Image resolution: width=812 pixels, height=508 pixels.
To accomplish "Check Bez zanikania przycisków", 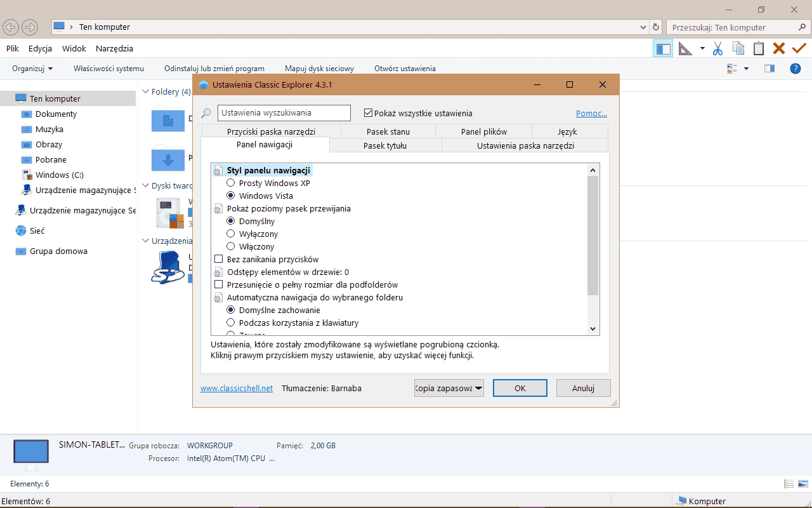I will click(x=219, y=259).
